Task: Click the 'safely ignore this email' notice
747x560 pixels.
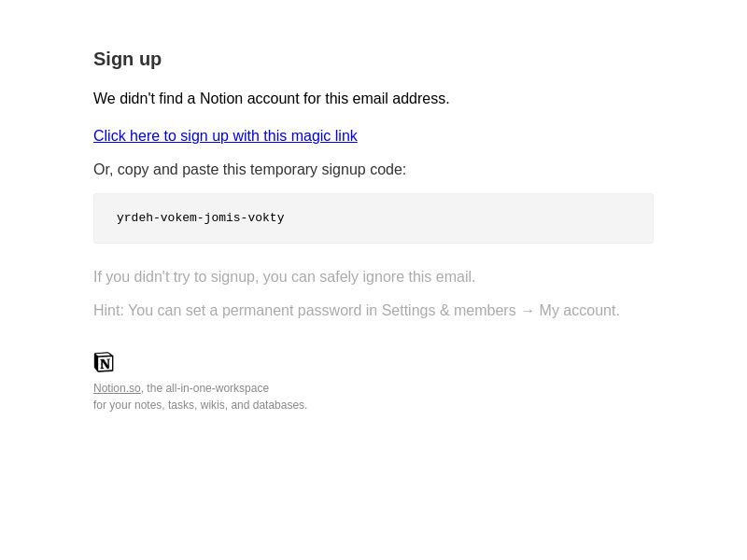Action: point(284,276)
